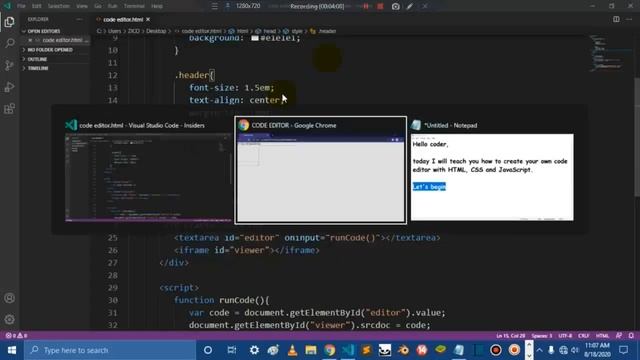The height and width of the screenshot is (360, 640).
Task: Open Google Chrome from taskbar
Action: [x=330, y=350]
